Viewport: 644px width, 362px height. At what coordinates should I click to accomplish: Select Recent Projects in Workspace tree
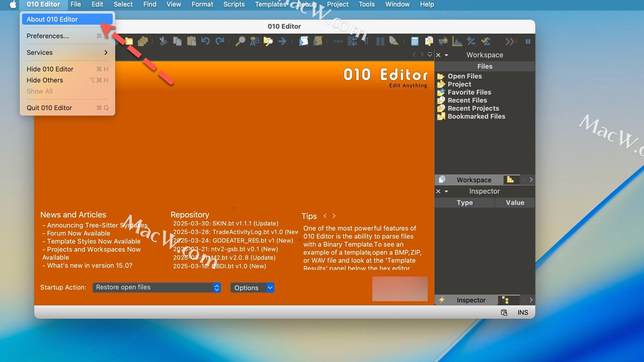coord(473,108)
